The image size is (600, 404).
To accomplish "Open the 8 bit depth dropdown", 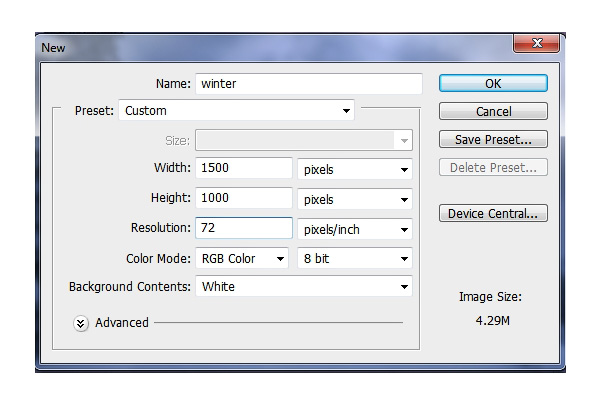I will click(x=355, y=258).
